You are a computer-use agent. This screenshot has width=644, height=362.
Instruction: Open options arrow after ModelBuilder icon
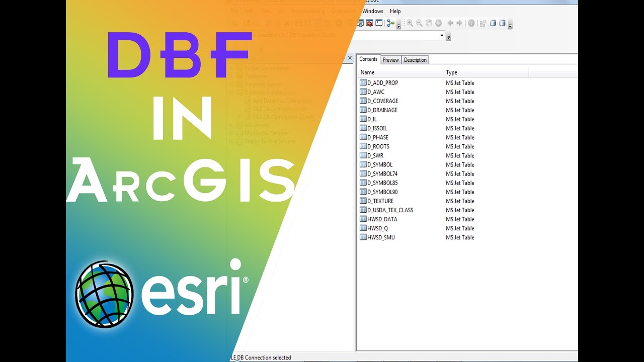click(398, 25)
